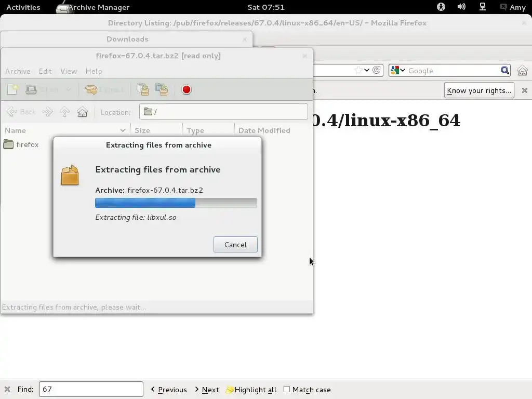The height and width of the screenshot is (399, 532).
Task: Click the Add folder to archive icon
Action: click(162, 89)
